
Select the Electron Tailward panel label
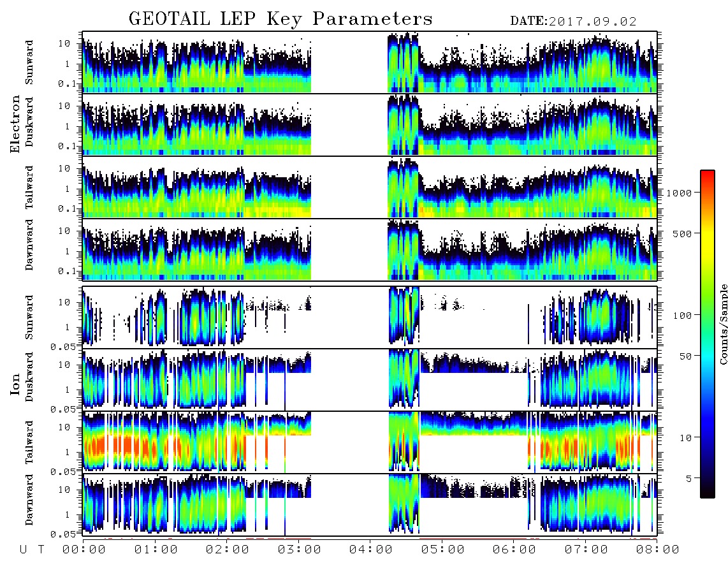[29, 187]
